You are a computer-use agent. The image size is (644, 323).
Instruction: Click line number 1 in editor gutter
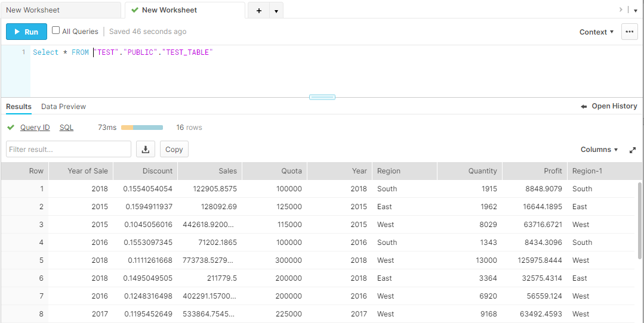tap(23, 52)
